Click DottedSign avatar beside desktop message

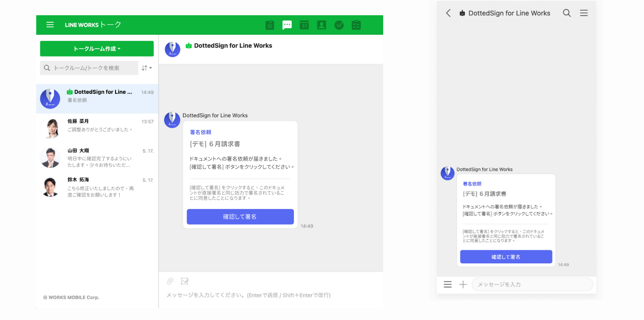coord(172,120)
